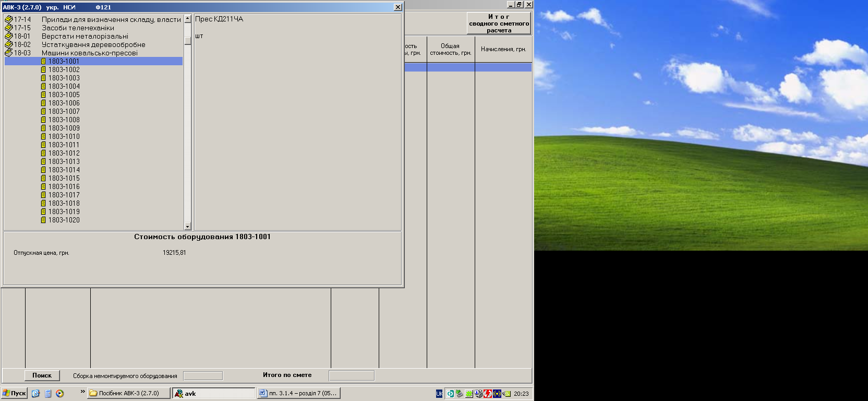Viewport: 868px width, 401px height.
Task: Click the tree list scrollbar thumb
Action: coord(188,40)
